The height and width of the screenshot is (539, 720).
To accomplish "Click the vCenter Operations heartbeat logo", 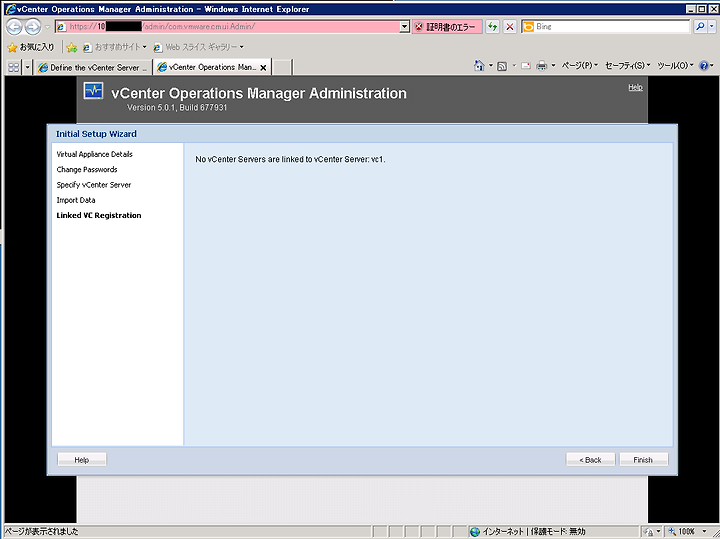I will coord(94,91).
